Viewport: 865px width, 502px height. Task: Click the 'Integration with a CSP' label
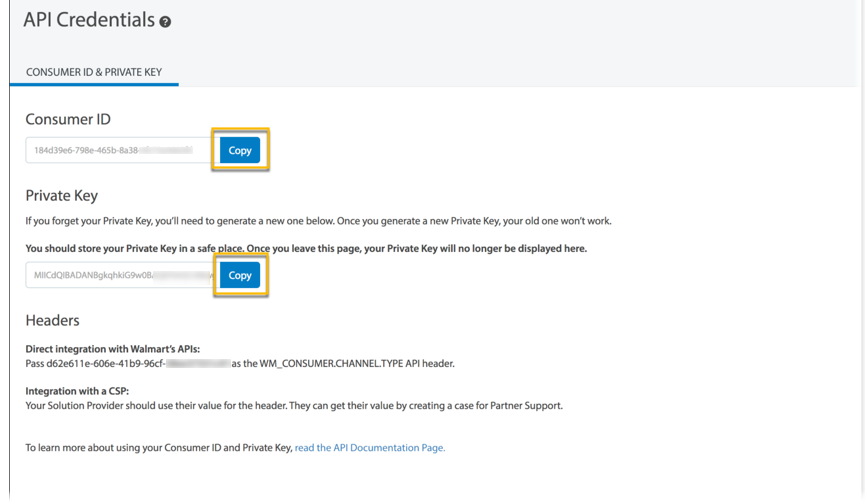pos(77,391)
